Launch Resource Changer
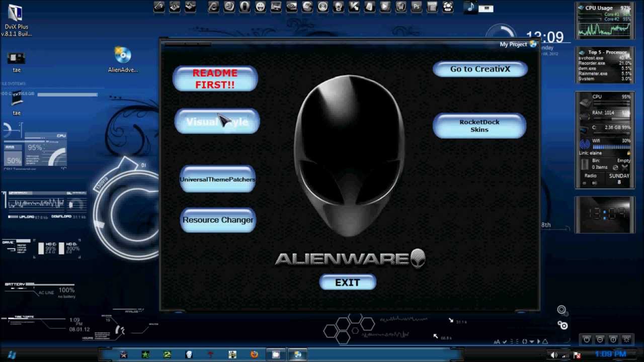The height and width of the screenshot is (362, 644). click(x=218, y=220)
